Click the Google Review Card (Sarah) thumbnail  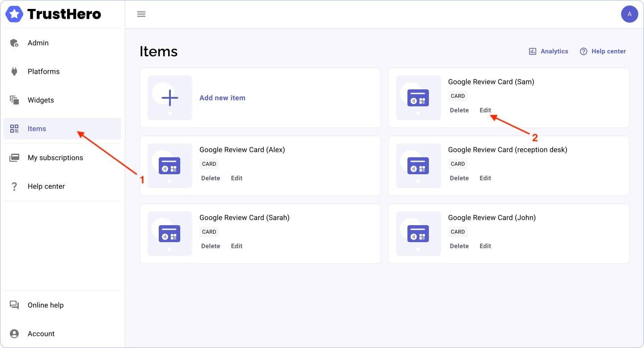(170, 234)
